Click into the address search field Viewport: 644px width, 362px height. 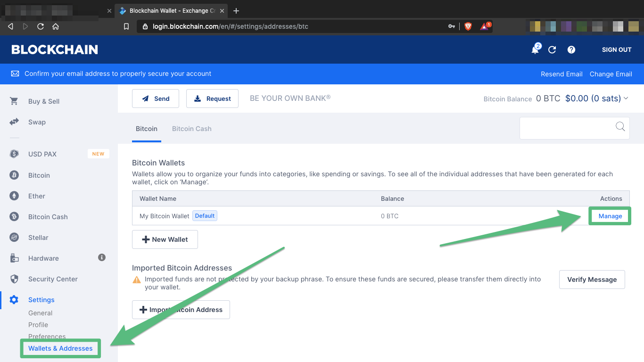574,129
